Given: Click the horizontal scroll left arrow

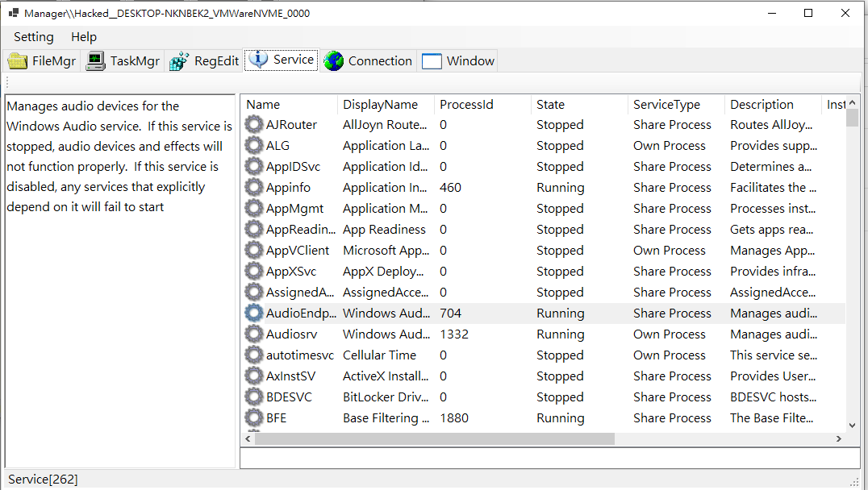Looking at the screenshot, I should coord(248,438).
